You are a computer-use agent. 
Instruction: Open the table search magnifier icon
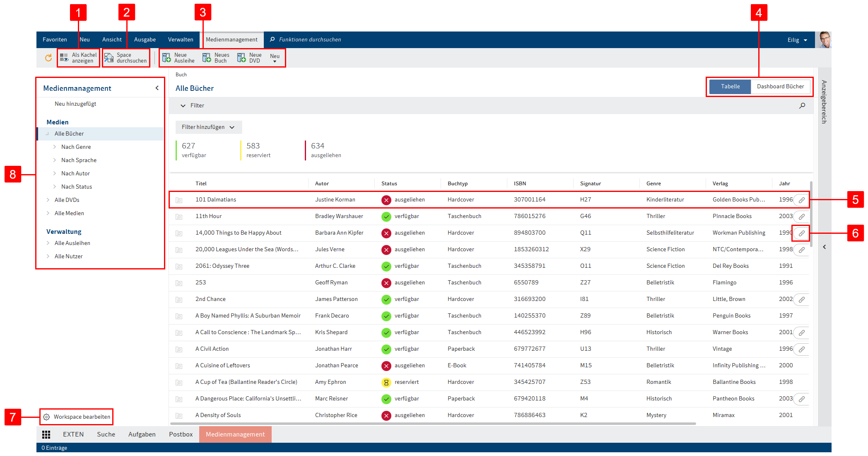(802, 106)
